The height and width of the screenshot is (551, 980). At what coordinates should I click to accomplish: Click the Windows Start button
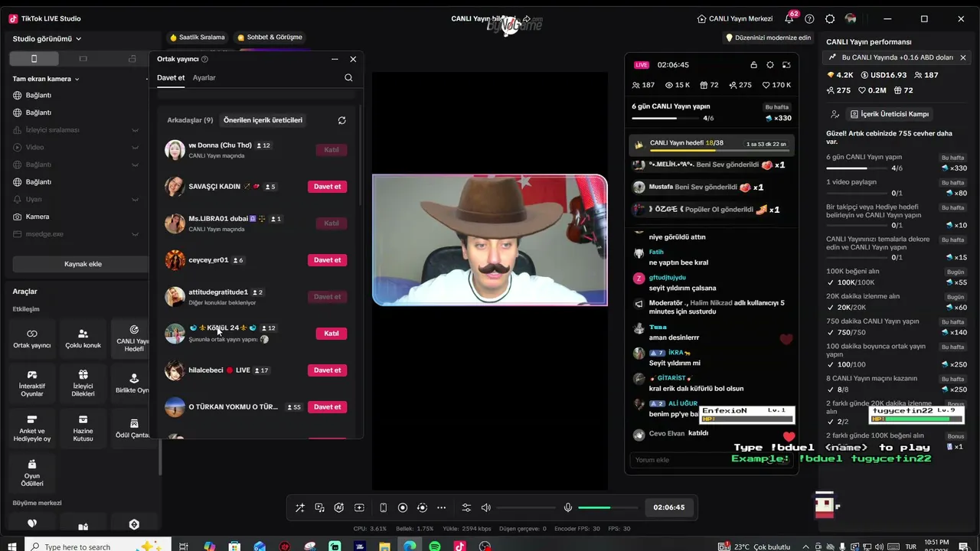tap(12, 546)
